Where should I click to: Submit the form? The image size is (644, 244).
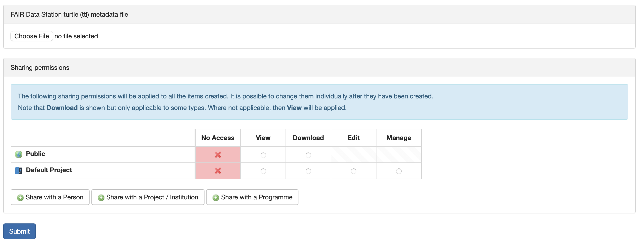click(x=19, y=231)
